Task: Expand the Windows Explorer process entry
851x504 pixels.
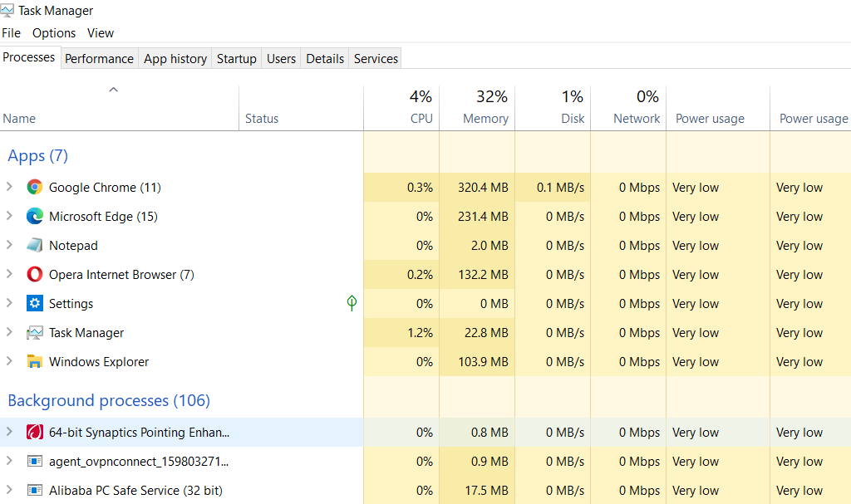Action: pos(9,361)
